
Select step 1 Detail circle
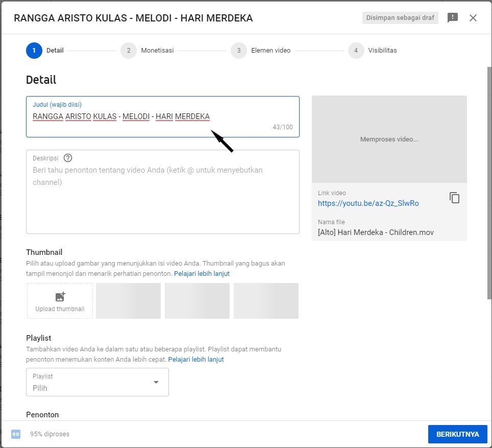click(34, 51)
